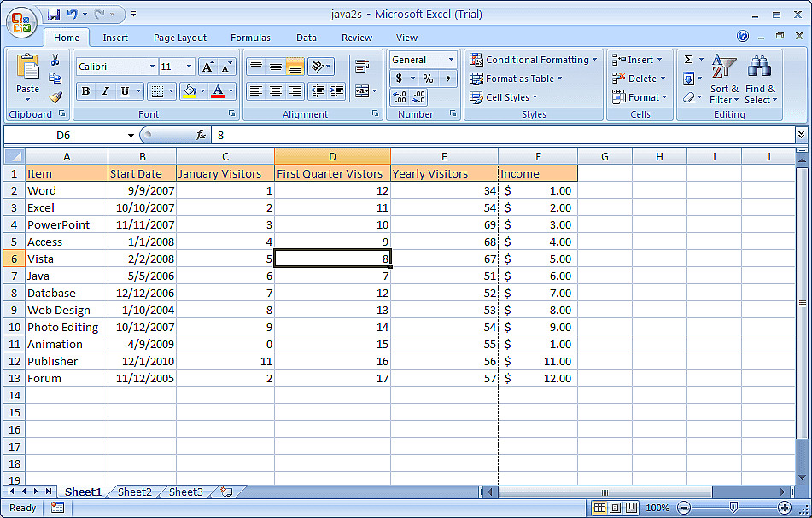
Task: Click AutoSum sigma icon
Action: pyautogui.click(x=689, y=60)
